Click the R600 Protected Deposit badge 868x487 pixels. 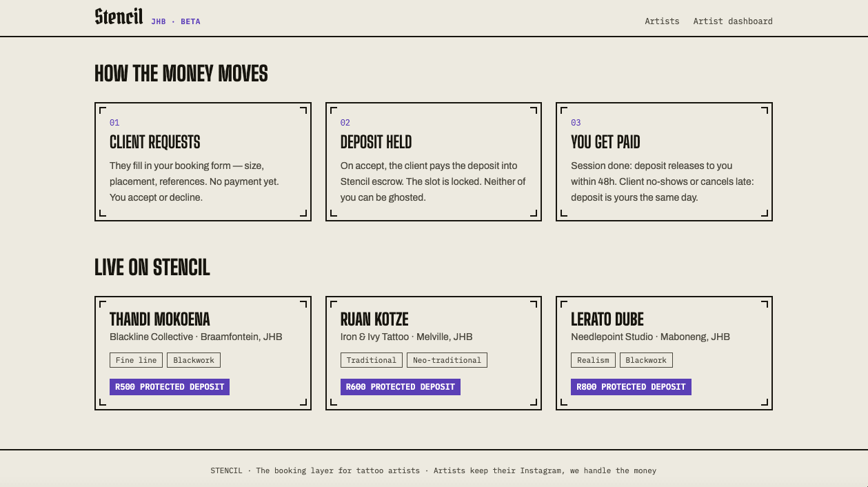[x=401, y=387]
